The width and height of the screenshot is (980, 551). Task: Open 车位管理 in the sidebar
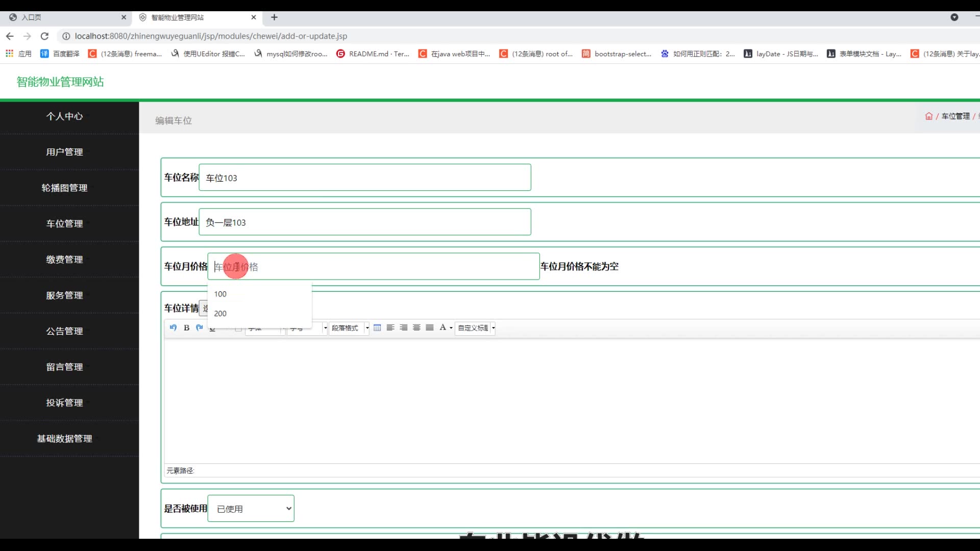64,223
